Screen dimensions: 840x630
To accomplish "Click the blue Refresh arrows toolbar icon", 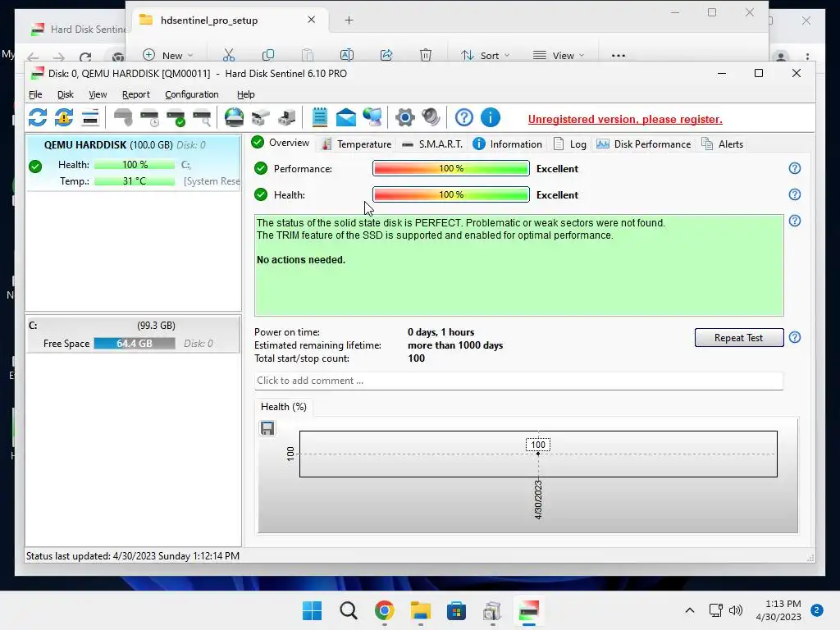I will [38, 117].
